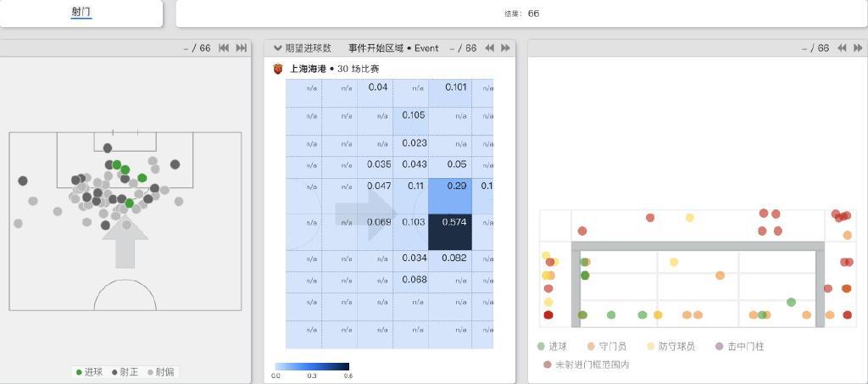868x384 pixels.
Task: Toggle 射正 legend in shot map
Action: [124, 371]
